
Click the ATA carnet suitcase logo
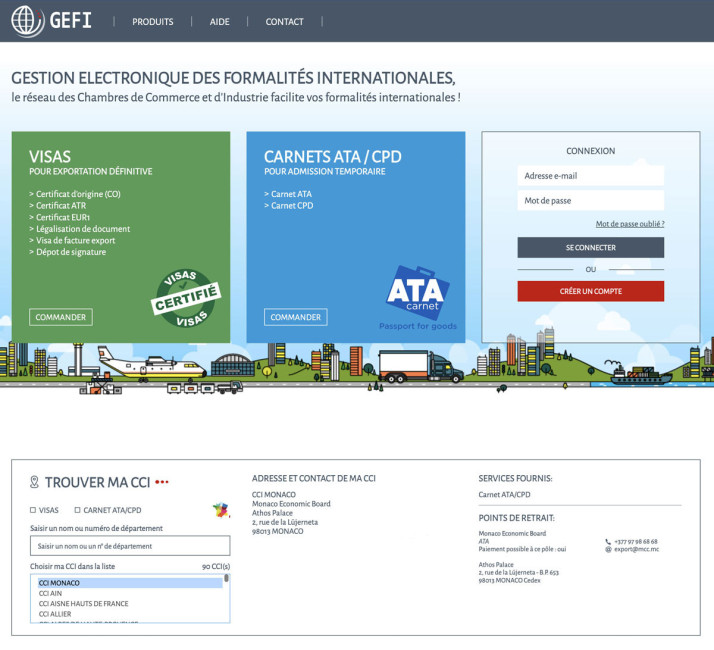pyautogui.click(x=418, y=292)
